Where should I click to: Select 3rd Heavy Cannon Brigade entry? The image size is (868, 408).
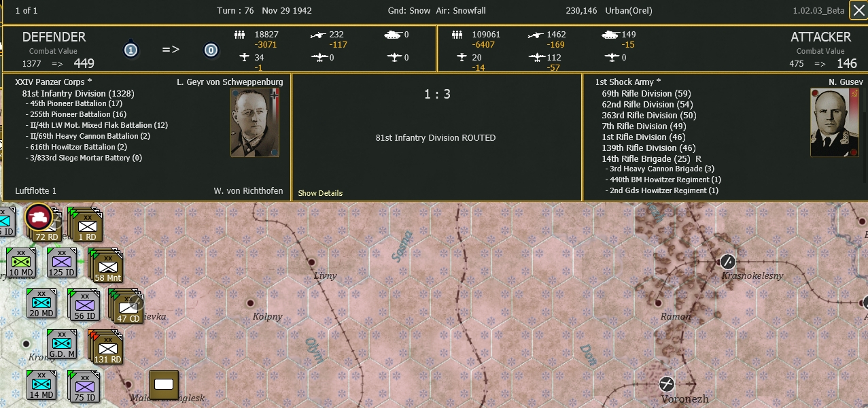pos(659,169)
